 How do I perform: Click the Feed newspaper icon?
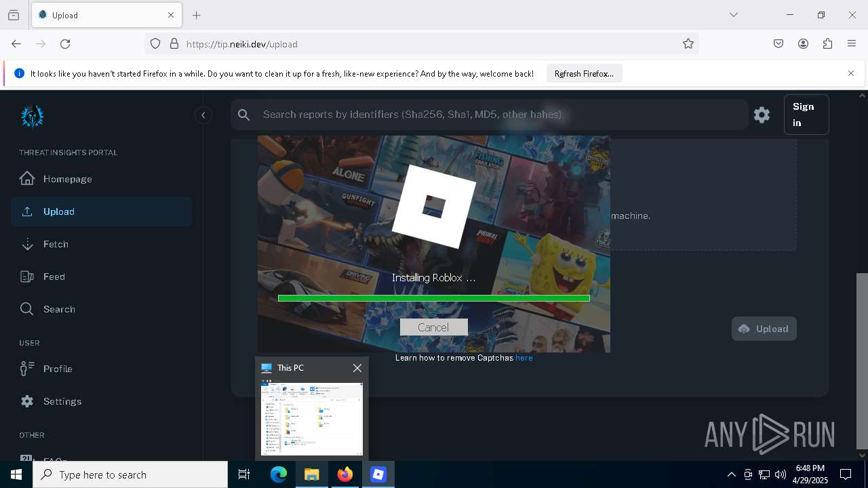click(x=27, y=277)
